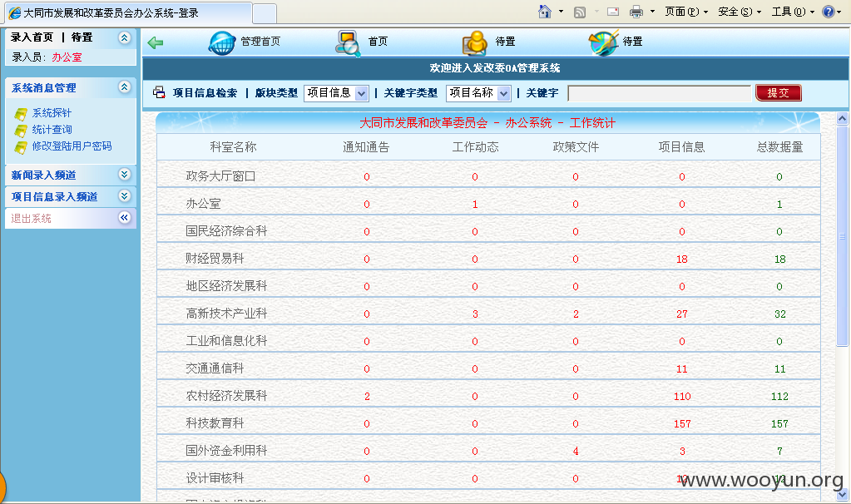Click the 退出系统 double-arrow button
Screen dimensions: 851x504
[x=124, y=218]
